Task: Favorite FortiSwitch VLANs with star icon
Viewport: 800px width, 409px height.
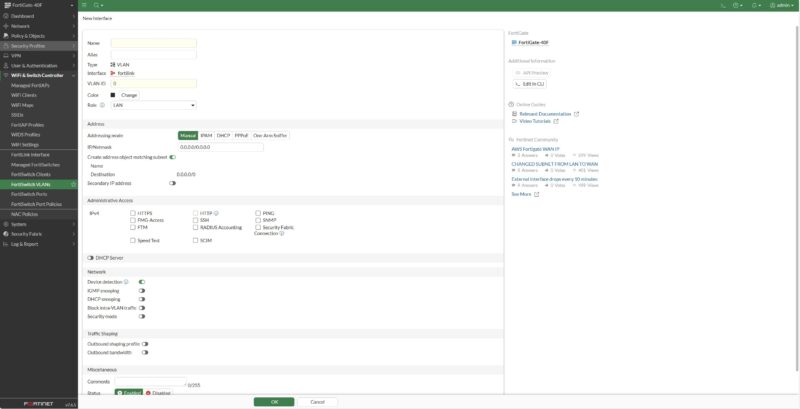Action: (73, 184)
